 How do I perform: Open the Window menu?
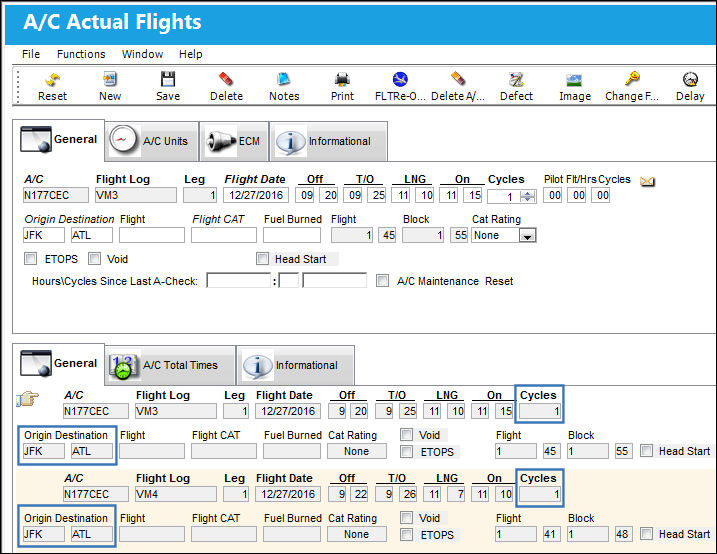pyautogui.click(x=142, y=54)
